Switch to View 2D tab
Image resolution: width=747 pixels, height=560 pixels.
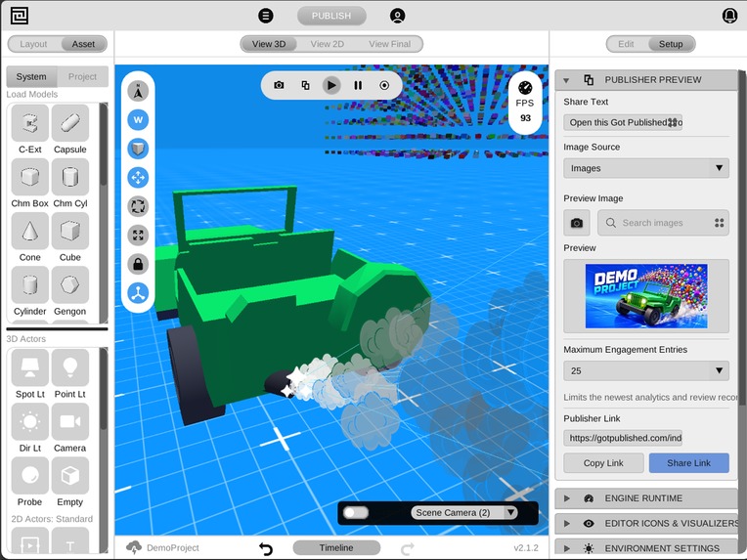(x=328, y=44)
